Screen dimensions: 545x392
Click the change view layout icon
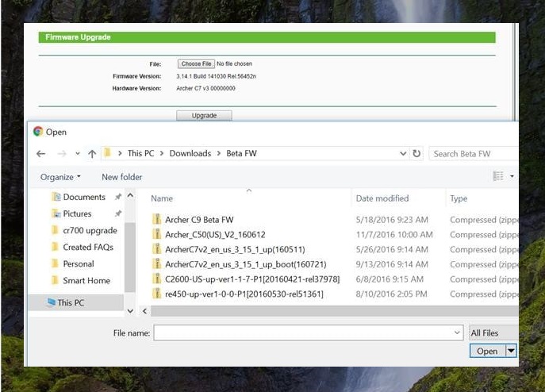(498, 176)
